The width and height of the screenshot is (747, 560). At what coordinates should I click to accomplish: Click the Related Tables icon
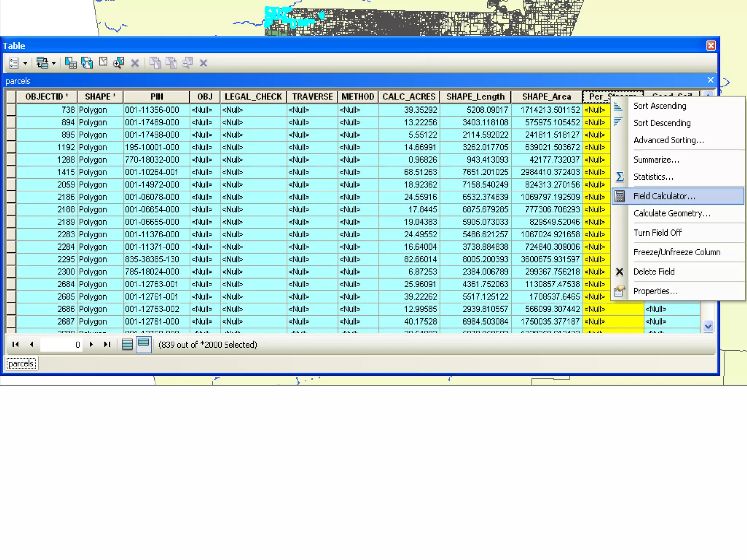pyautogui.click(x=42, y=63)
